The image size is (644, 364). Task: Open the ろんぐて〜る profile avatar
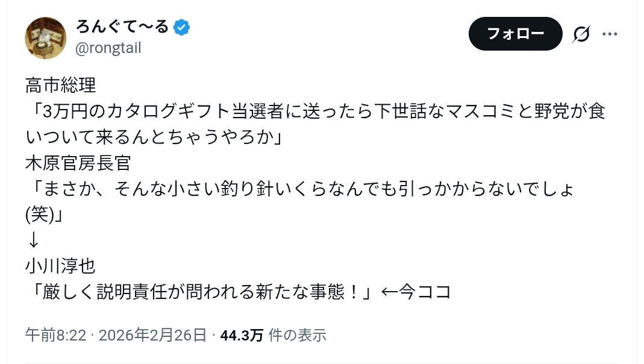pos(45,38)
